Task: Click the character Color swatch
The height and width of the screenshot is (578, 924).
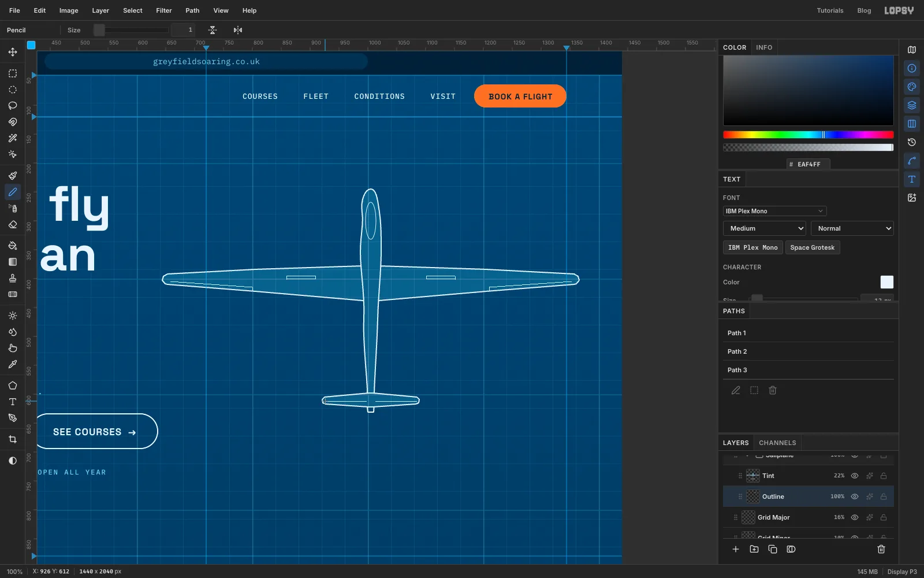Action: (887, 282)
